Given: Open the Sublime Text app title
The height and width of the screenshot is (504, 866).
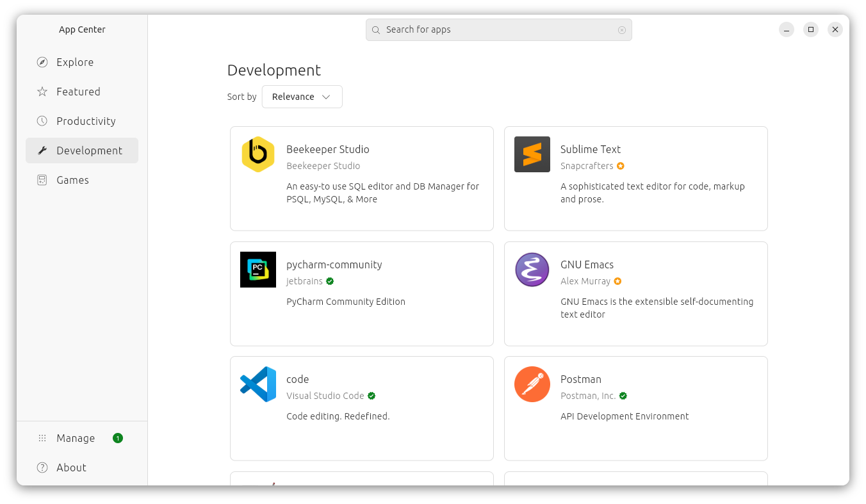Looking at the screenshot, I should coord(591,149).
